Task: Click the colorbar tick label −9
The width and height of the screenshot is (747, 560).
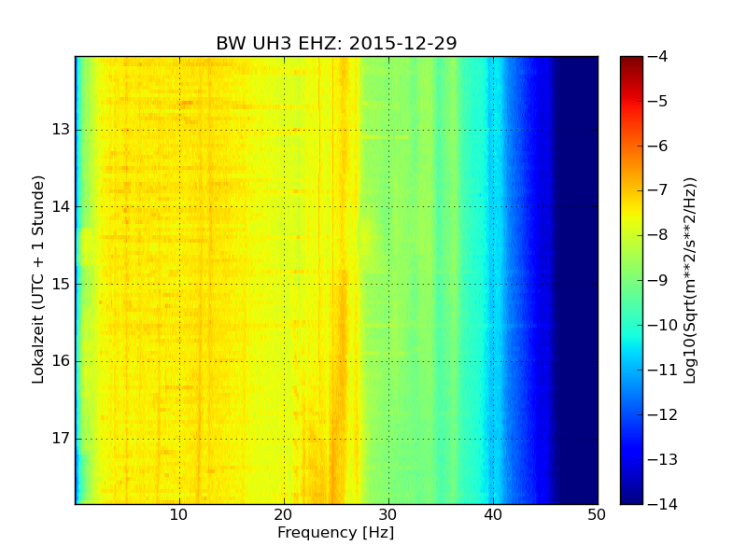Action: (x=658, y=280)
